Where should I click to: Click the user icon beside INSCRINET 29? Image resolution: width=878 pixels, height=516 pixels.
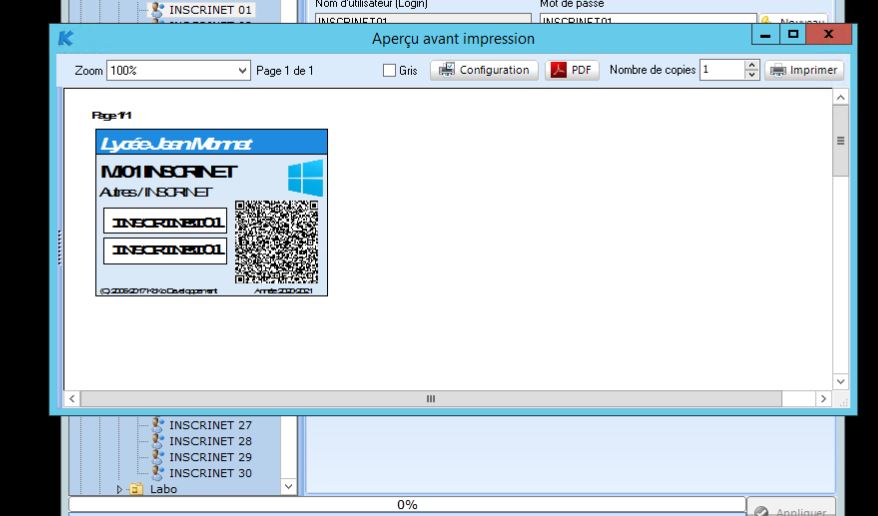pyautogui.click(x=158, y=457)
